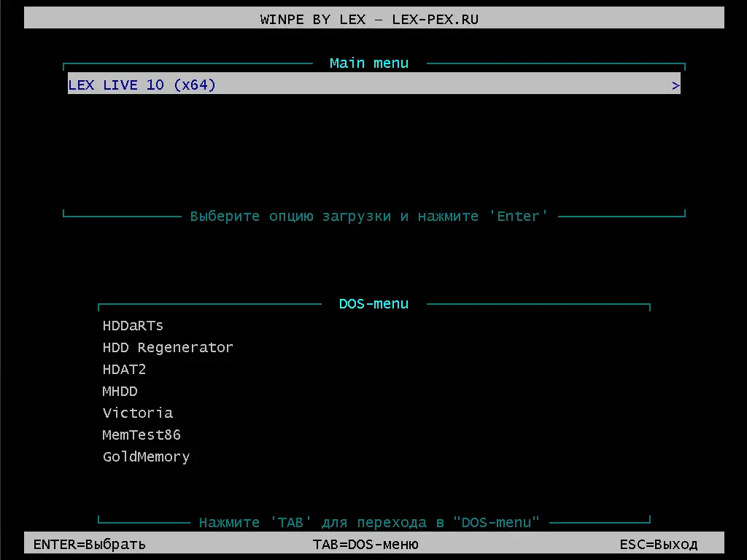Click ENTER=Выбрать in the status bar
747x560 pixels.
coord(87,544)
